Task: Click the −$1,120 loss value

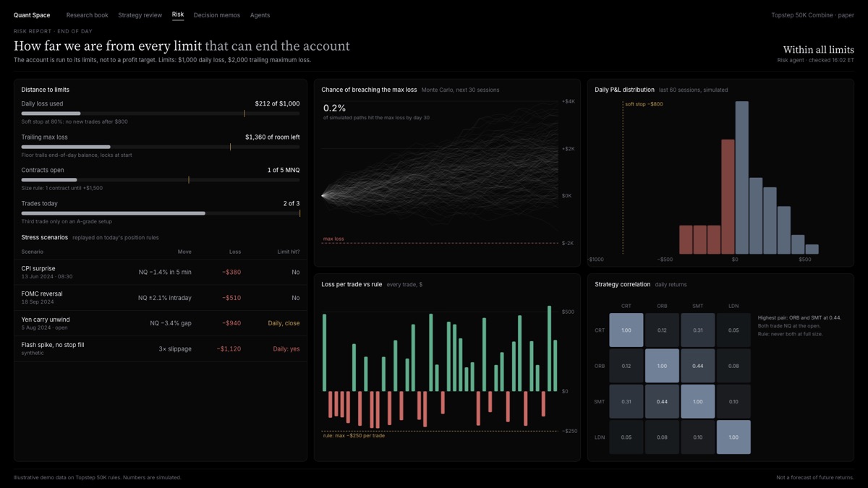Action: pos(229,349)
